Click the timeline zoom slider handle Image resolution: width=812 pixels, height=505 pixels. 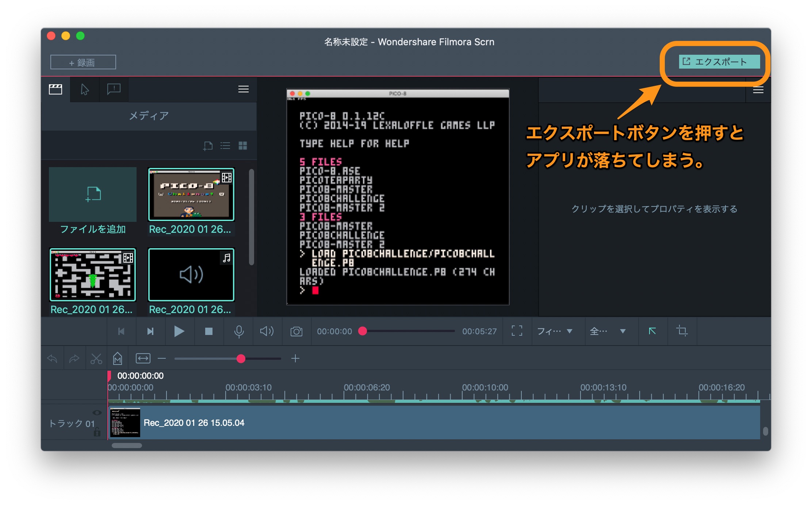pyautogui.click(x=241, y=359)
